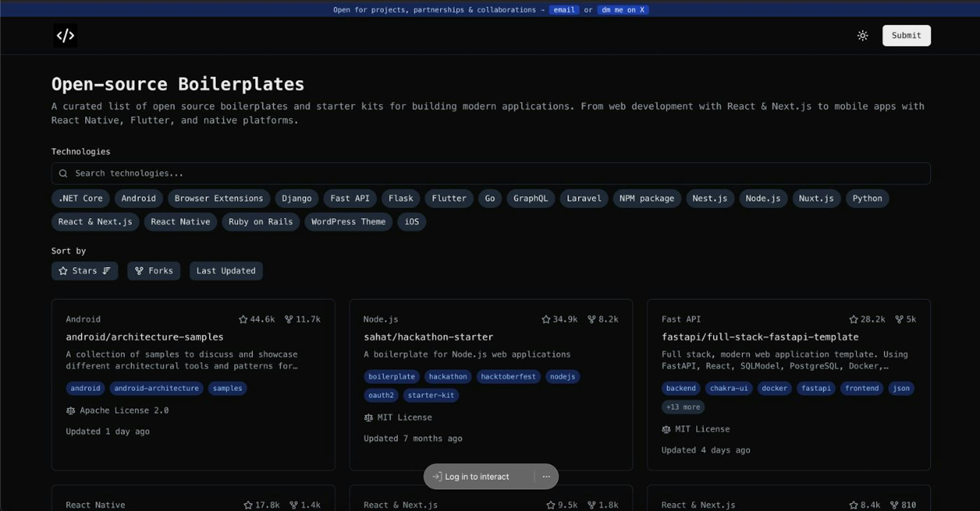Toggle the light/dark theme sun icon
The height and width of the screenshot is (511, 980).
tap(862, 35)
